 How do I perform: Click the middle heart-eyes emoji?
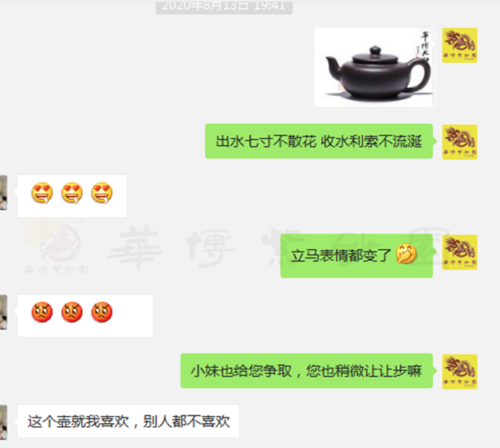point(72,193)
